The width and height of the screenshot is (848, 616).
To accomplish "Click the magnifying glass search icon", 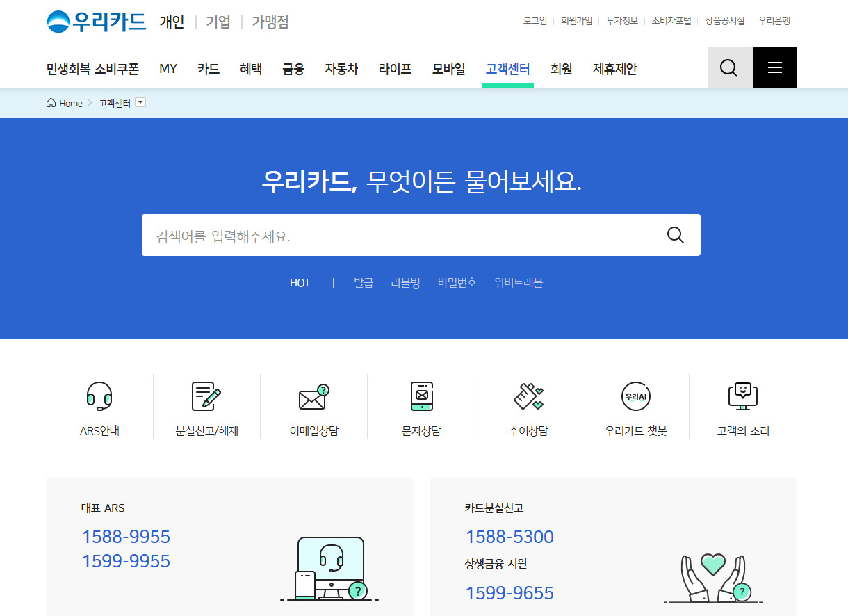I will pyautogui.click(x=729, y=67).
